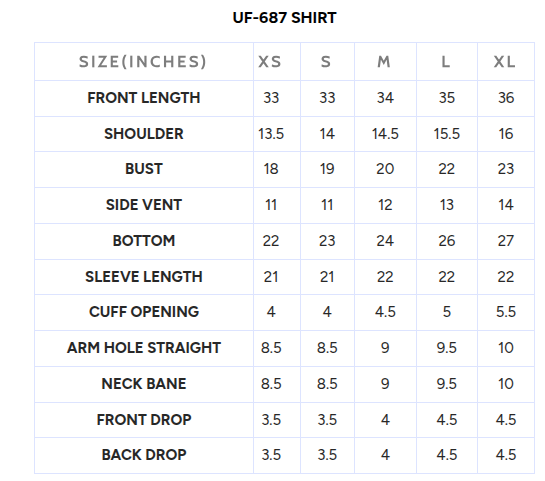Click the ARM HOLE STRAIGHT label
Image resolution: width=545 pixels, height=481 pixels.
144,348
